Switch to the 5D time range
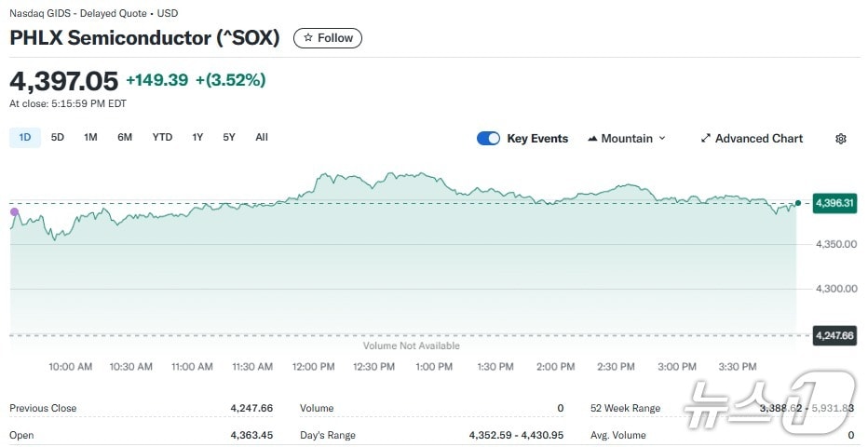Image resolution: width=868 pixels, height=447 pixels. coord(58,138)
